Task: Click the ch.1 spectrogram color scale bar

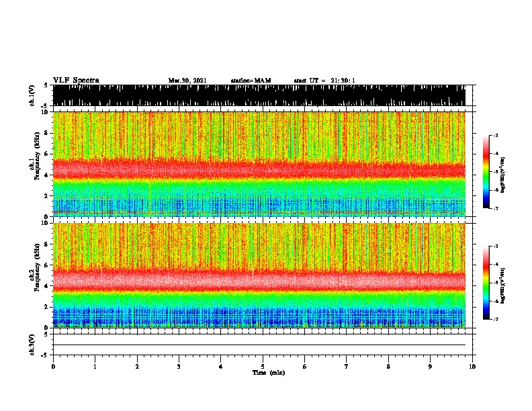Action: coord(486,172)
